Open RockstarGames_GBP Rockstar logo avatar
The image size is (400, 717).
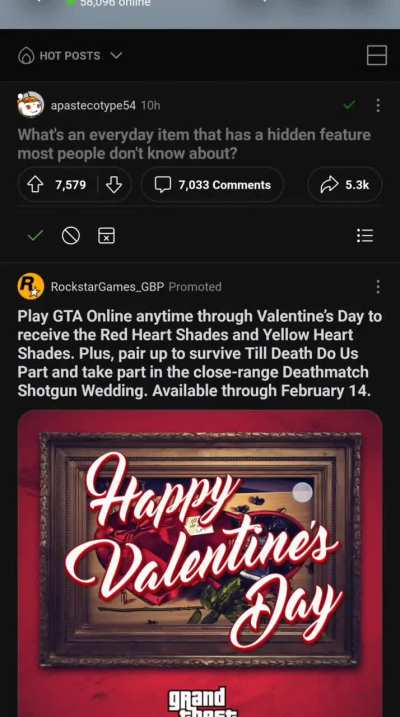pyautogui.click(x=31, y=286)
